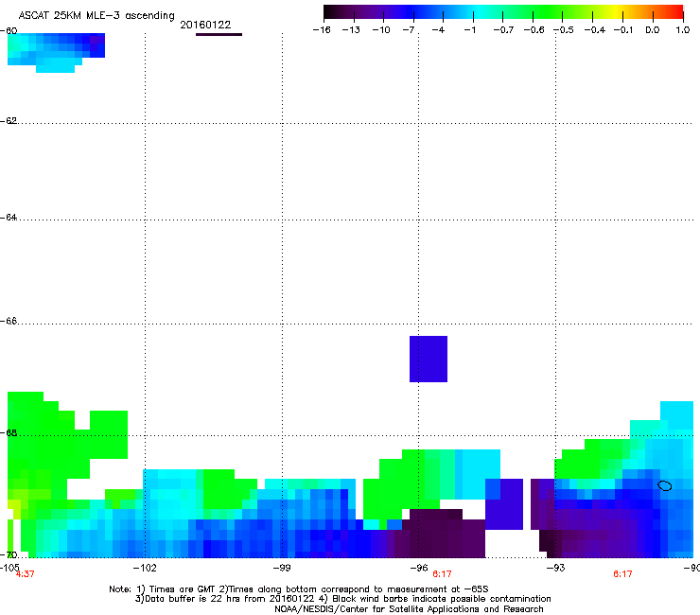
Task: Click the -66 latitude axis label
Action: (x=9, y=321)
